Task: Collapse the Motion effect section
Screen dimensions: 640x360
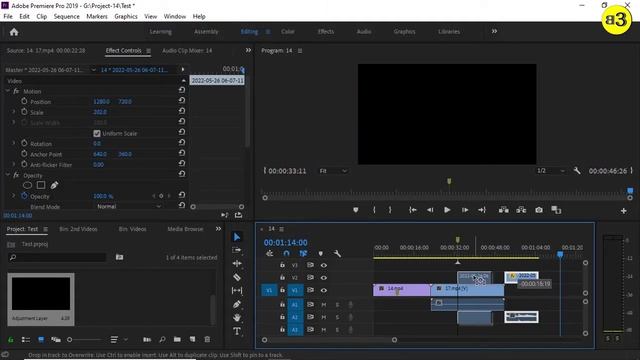Action: click(x=8, y=91)
